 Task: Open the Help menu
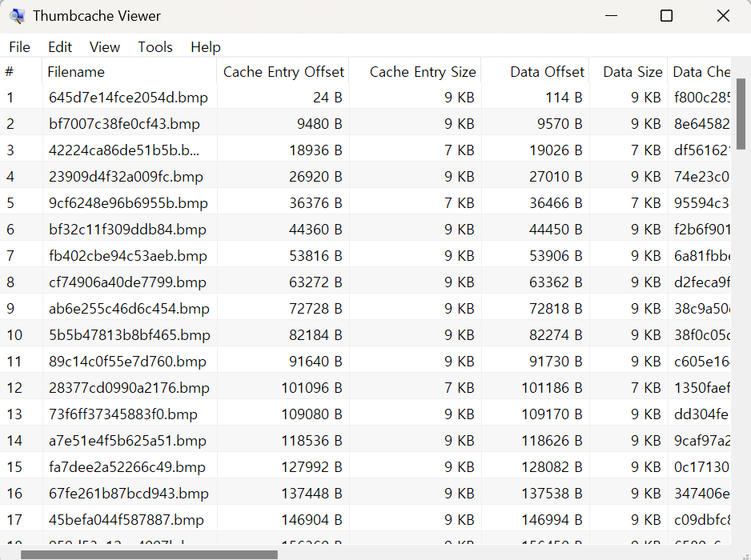[x=205, y=46]
